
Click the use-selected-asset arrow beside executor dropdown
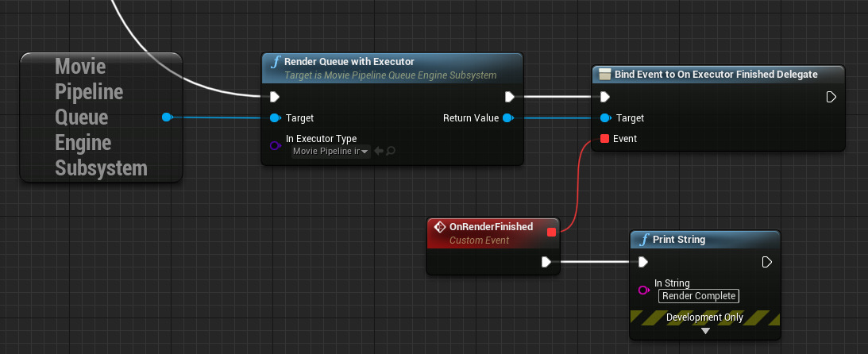click(x=379, y=151)
